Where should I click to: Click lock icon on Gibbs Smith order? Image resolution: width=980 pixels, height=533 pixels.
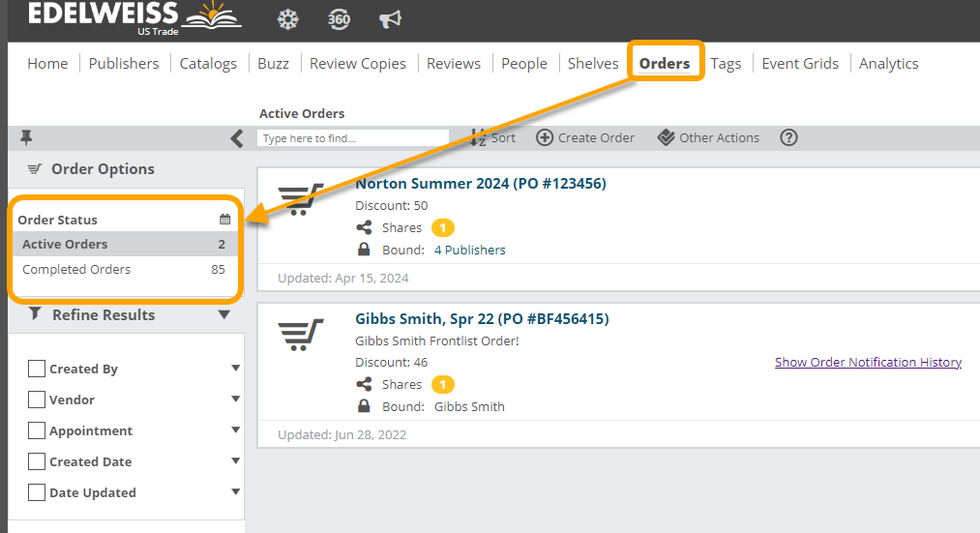pos(364,406)
